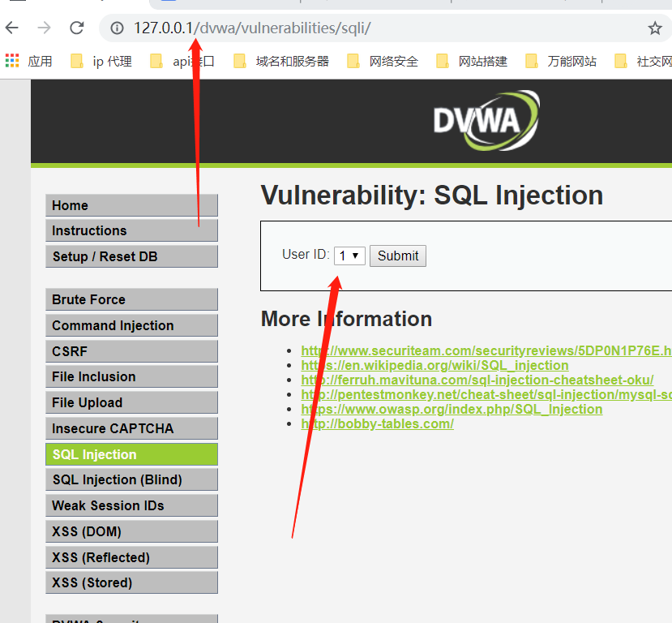Click the DVWA logo
The width and height of the screenshot is (672, 623).
[486, 121]
